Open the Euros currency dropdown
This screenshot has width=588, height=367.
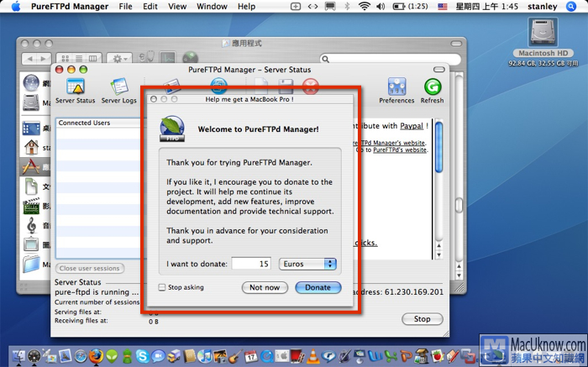click(x=307, y=264)
